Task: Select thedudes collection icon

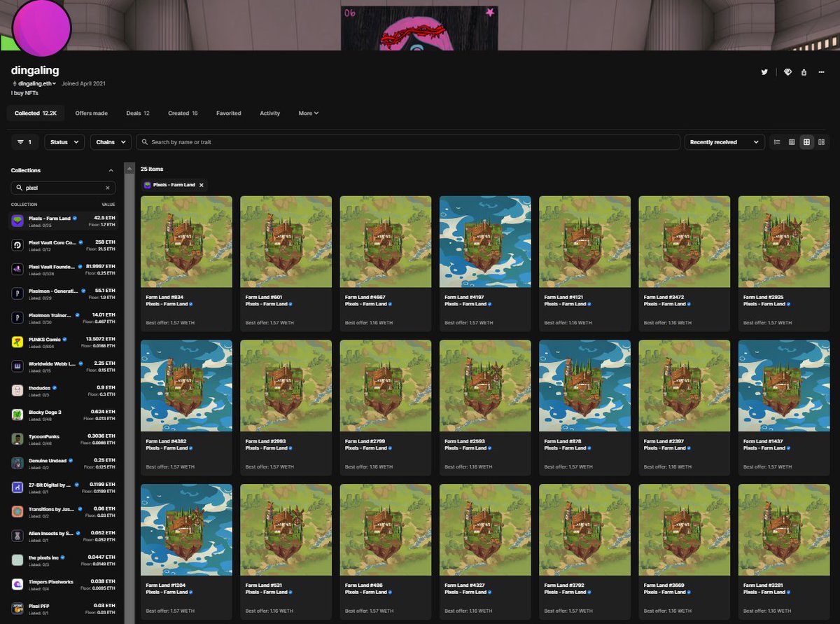Action: [x=17, y=390]
